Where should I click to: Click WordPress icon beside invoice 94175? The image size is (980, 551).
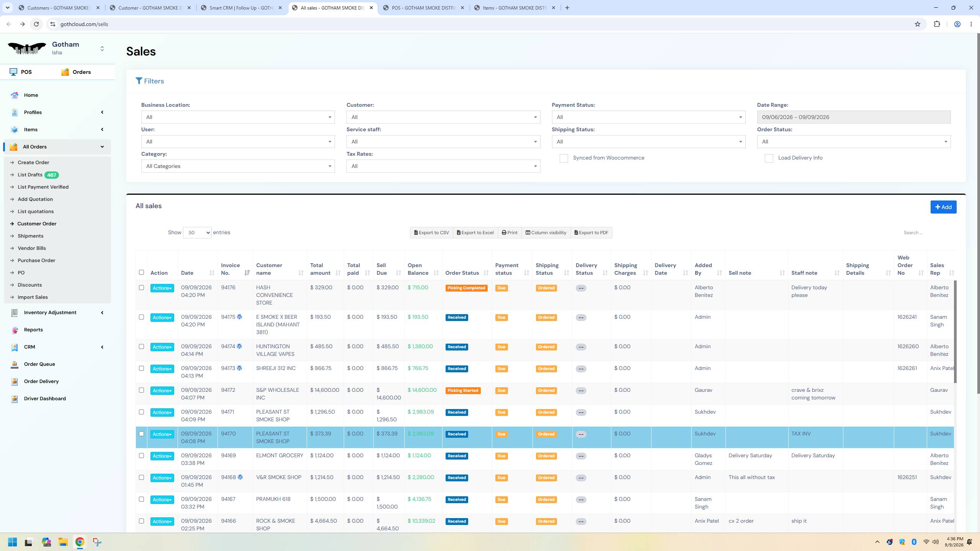(240, 317)
